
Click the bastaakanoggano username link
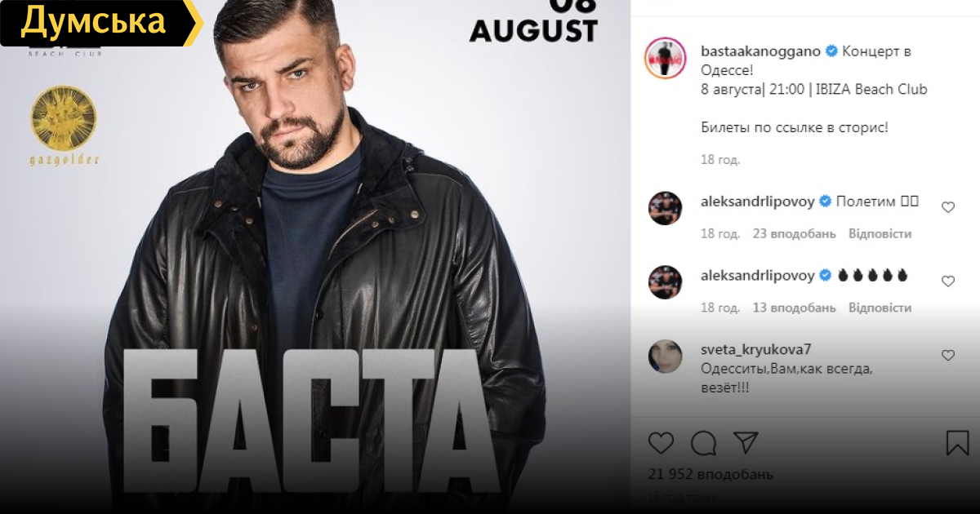tap(761, 51)
